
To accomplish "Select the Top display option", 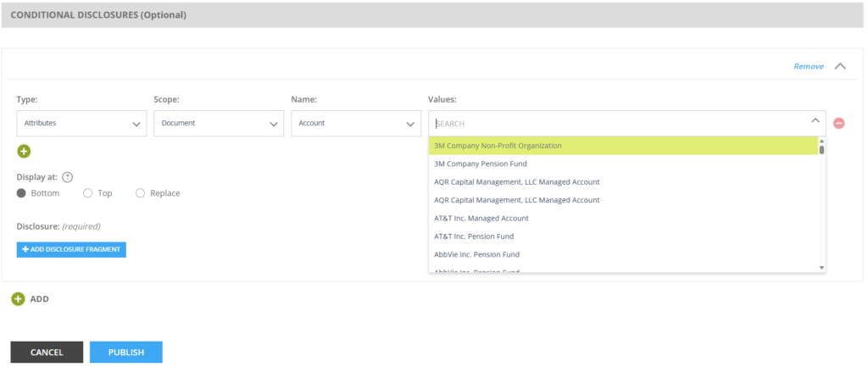I will (88, 193).
